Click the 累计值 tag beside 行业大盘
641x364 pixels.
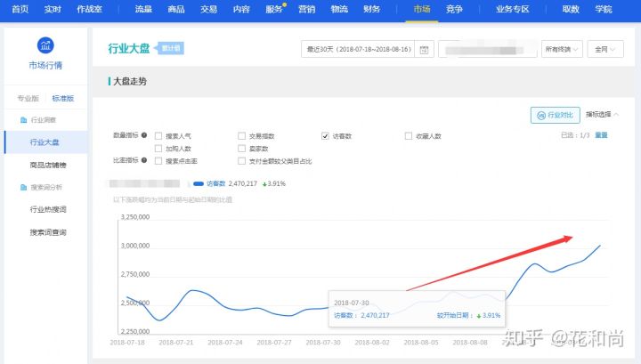[172, 48]
